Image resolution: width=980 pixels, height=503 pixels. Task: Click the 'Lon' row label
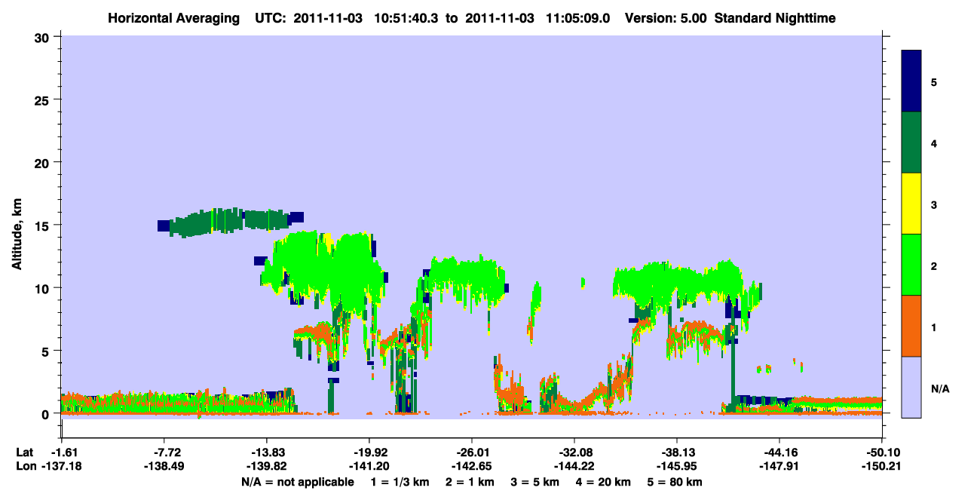25,466
